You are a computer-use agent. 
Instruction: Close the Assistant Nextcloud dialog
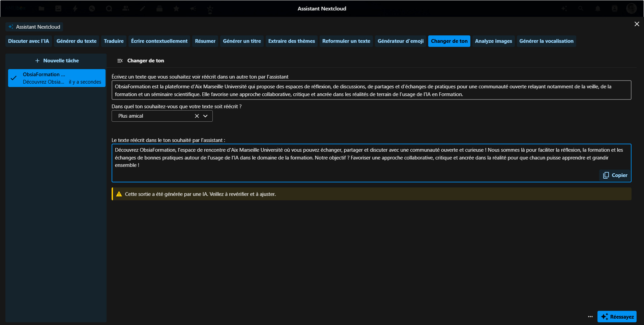[637, 24]
